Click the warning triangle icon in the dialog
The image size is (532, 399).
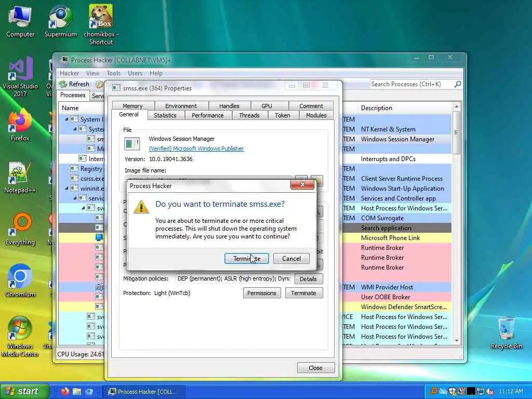[141, 207]
